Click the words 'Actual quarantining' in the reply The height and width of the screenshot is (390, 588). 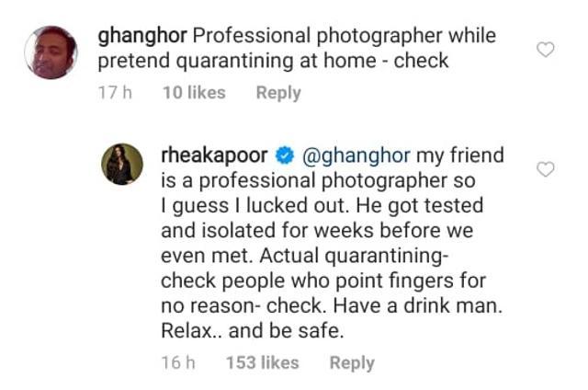coord(351,257)
